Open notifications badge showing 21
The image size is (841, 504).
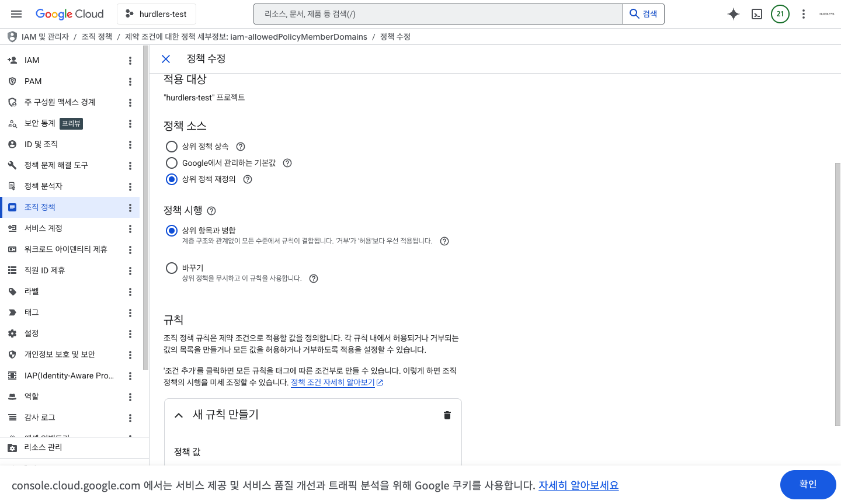(x=780, y=14)
